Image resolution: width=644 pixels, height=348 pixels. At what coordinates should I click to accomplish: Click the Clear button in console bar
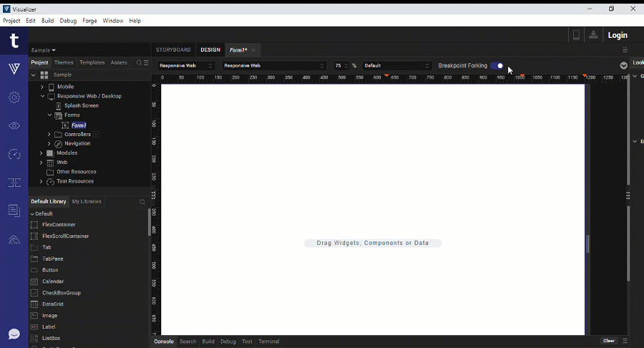608,341
